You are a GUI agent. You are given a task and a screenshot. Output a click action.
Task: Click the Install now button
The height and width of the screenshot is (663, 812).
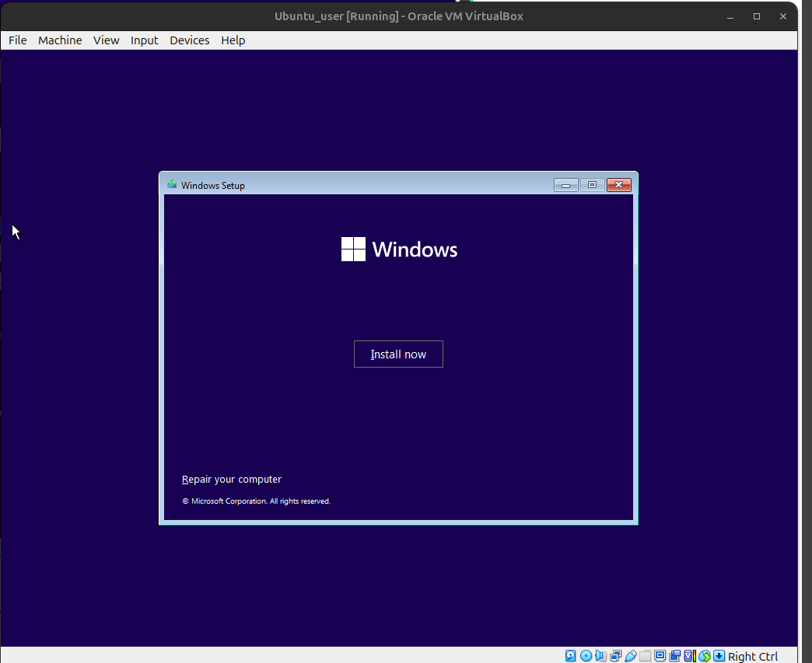click(x=398, y=354)
